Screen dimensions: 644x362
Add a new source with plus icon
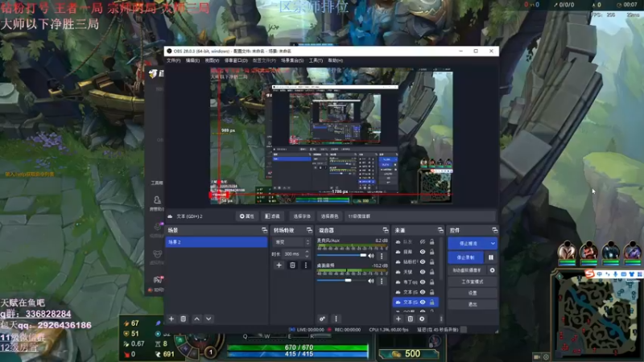point(398,319)
